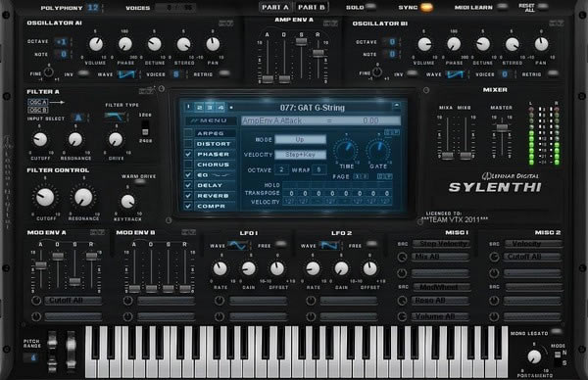Click the LFO 1 Rate knob
This screenshot has height=380, width=588.
coord(220,268)
